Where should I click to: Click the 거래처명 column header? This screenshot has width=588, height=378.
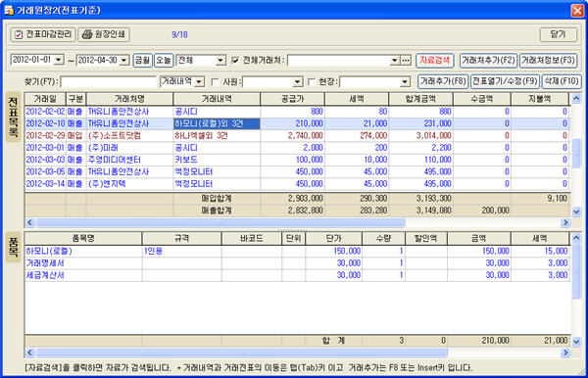129,99
